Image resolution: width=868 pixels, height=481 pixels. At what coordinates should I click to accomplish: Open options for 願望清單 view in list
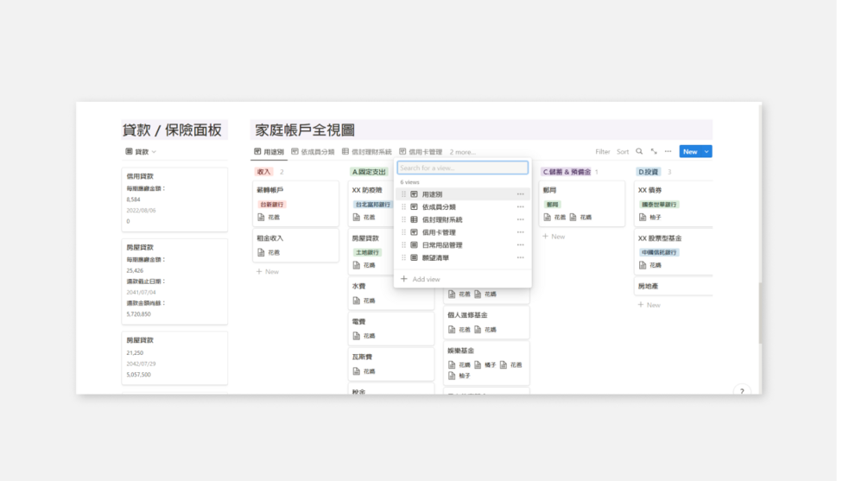tap(520, 258)
